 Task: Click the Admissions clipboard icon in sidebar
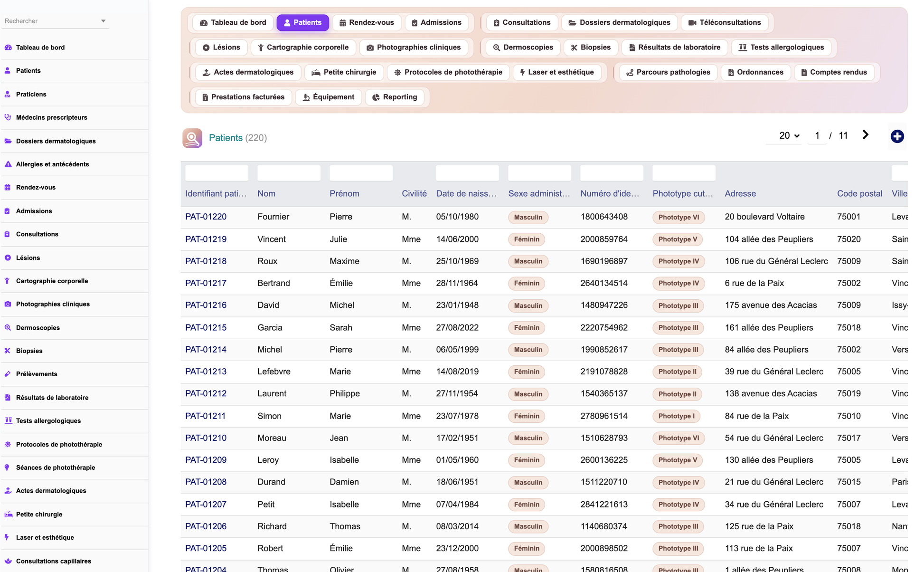pyautogui.click(x=8, y=211)
